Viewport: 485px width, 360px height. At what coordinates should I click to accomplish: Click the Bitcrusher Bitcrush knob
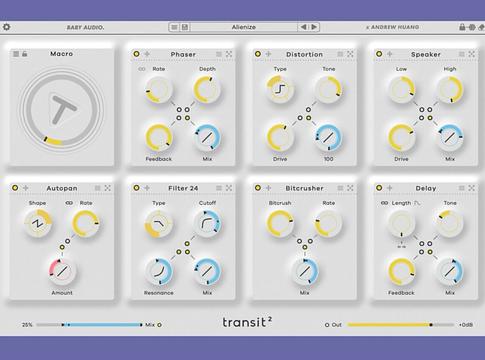[280, 223]
